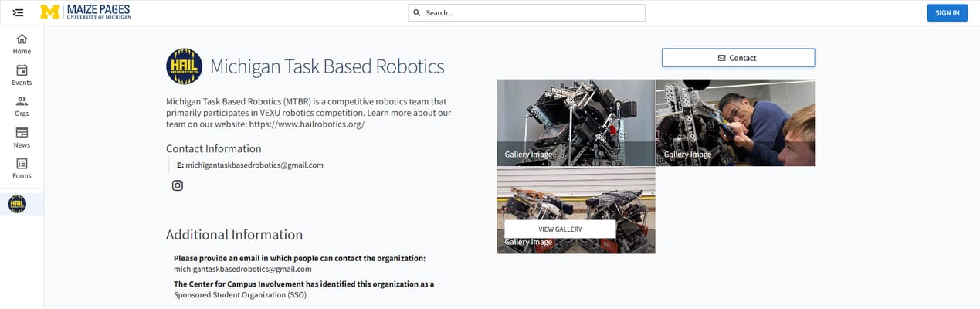
Task: Select the Hail Robotics sidebar shortcut icon
Action: coord(17,204)
